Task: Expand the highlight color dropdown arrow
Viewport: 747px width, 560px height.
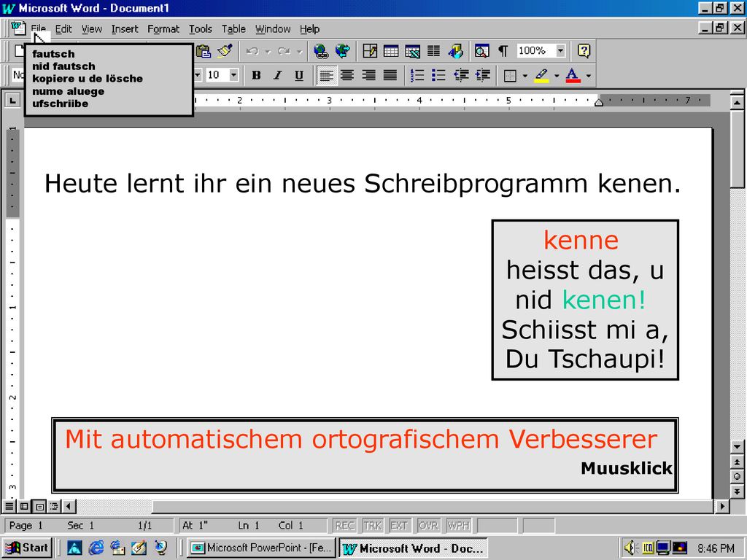Action: (556, 76)
